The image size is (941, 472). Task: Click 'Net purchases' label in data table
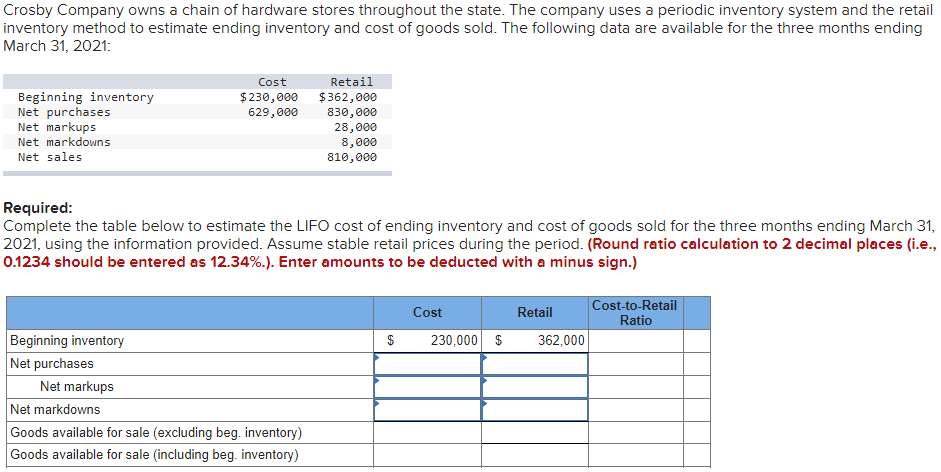pos(64,112)
